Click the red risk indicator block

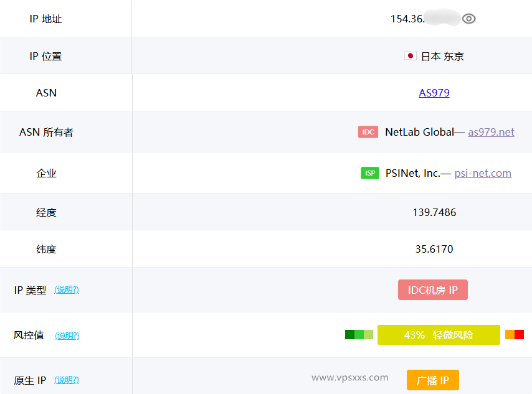click(x=518, y=334)
